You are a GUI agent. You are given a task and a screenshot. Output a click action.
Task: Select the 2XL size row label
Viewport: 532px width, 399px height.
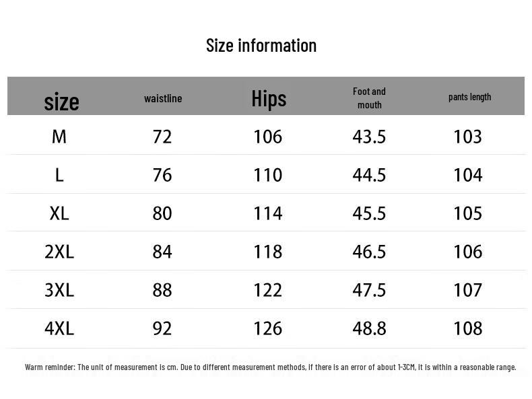pyautogui.click(x=59, y=252)
